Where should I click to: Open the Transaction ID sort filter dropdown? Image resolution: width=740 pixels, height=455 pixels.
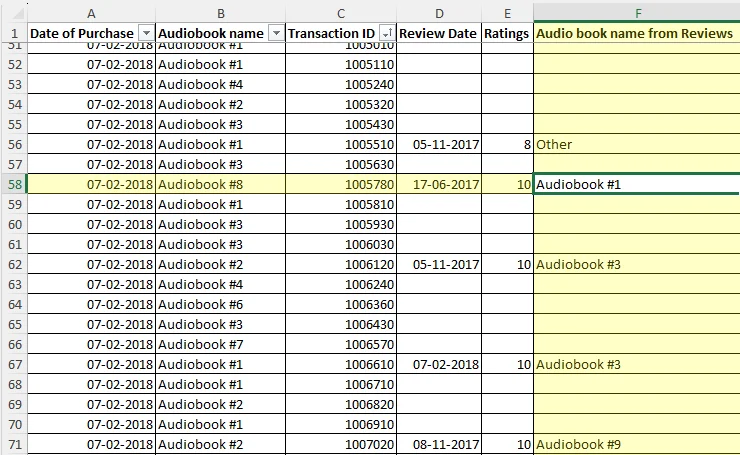point(387,34)
